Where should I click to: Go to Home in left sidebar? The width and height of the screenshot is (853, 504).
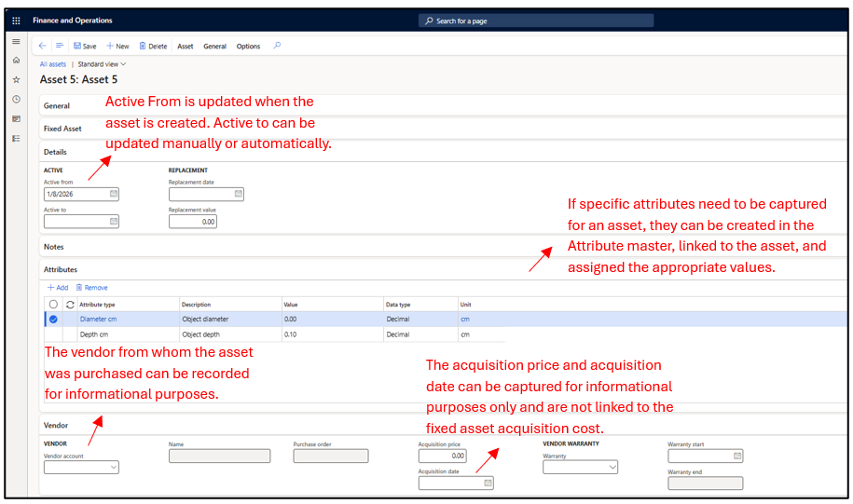pyautogui.click(x=17, y=60)
